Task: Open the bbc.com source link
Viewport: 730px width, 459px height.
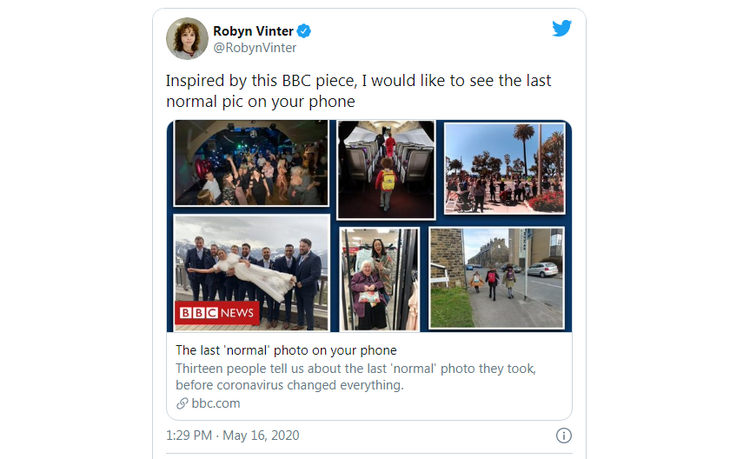Action: click(x=215, y=403)
